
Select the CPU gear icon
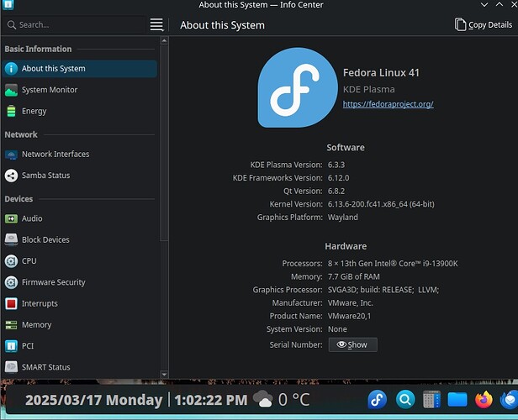[x=11, y=261]
